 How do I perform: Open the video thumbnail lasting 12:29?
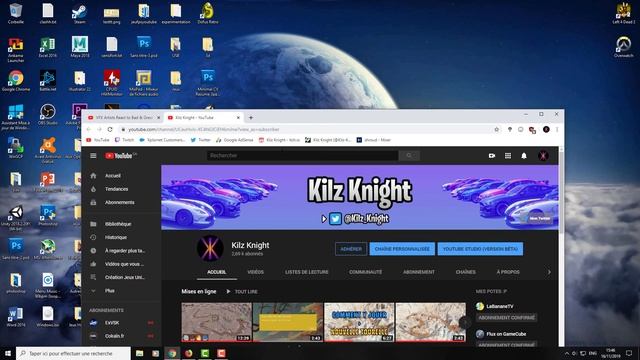click(216, 322)
